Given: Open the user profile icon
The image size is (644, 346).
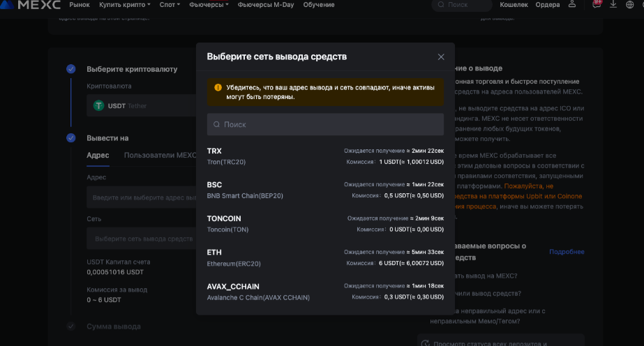Looking at the screenshot, I should [571, 4].
